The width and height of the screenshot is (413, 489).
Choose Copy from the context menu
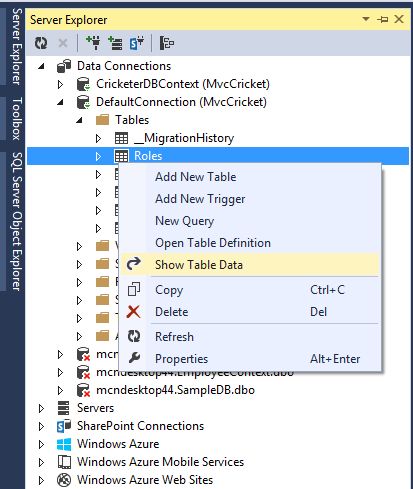tap(250, 290)
